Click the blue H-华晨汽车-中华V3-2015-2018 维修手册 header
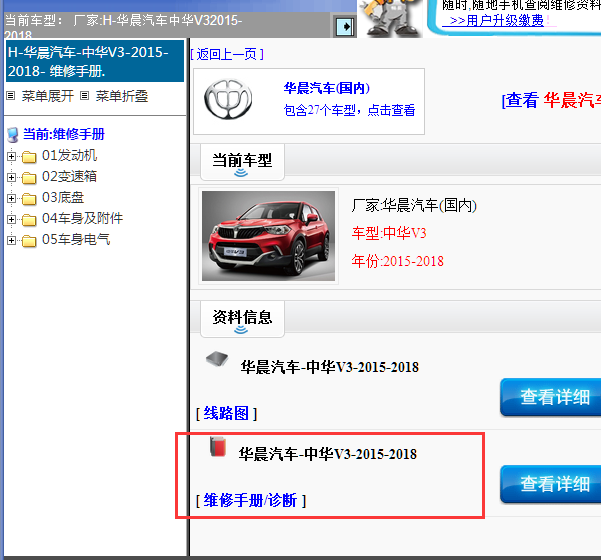Image resolution: width=601 pixels, height=560 pixels. tap(95, 62)
